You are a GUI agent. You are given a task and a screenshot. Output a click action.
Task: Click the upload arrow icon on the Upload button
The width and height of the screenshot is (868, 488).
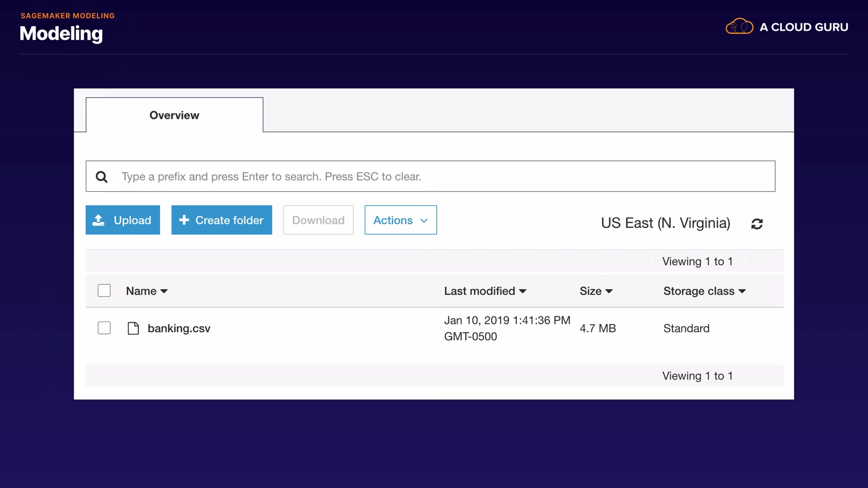pyautogui.click(x=99, y=220)
